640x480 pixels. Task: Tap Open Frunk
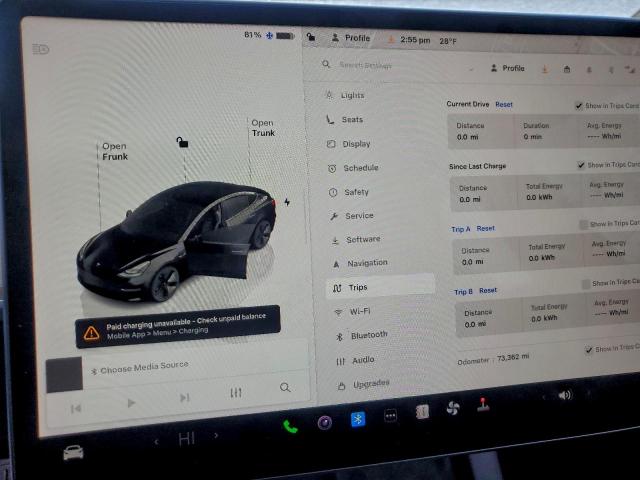115,151
